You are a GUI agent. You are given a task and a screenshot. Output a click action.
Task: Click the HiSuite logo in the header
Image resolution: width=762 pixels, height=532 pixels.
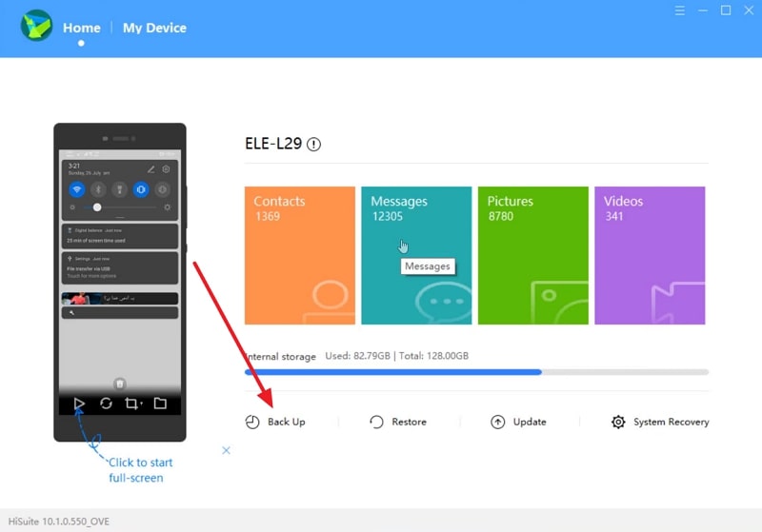pos(36,28)
